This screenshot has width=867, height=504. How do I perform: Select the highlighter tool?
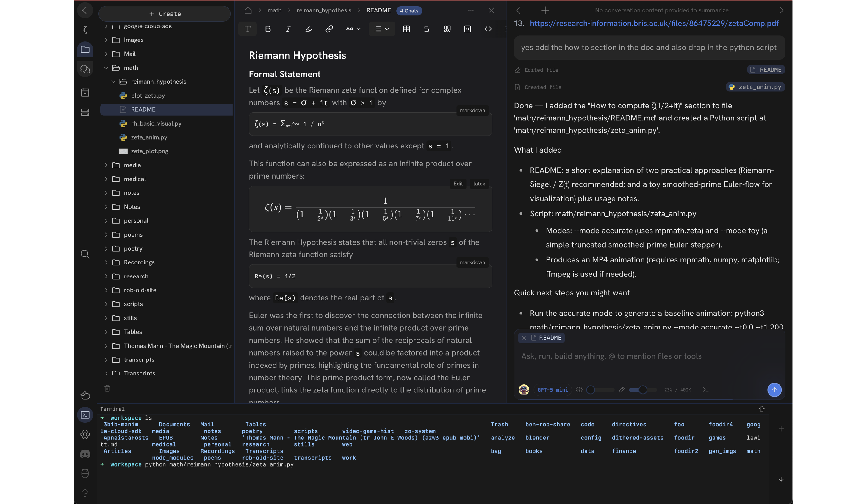[x=309, y=29]
